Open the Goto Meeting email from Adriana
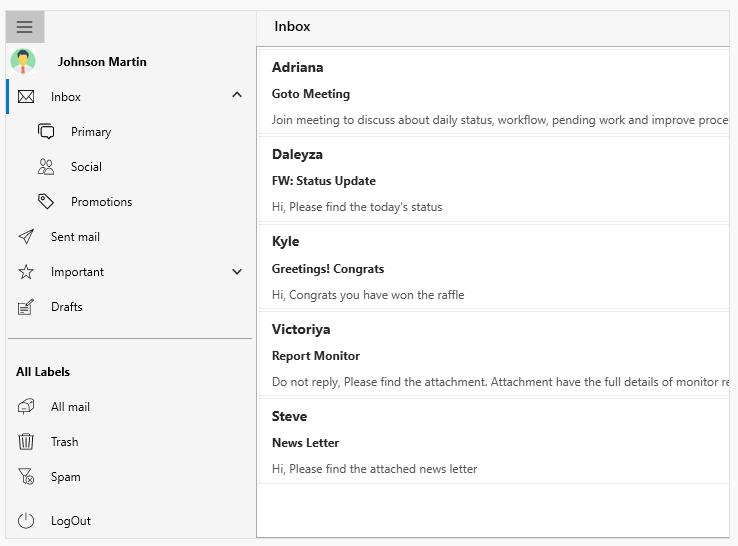738x546 pixels. pos(494,92)
